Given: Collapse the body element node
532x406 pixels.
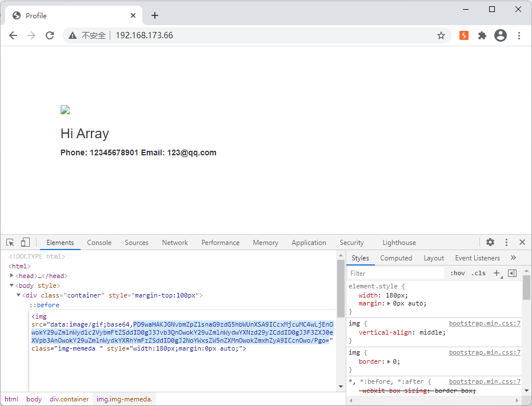Looking at the screenshot, I should pos(12,286).
